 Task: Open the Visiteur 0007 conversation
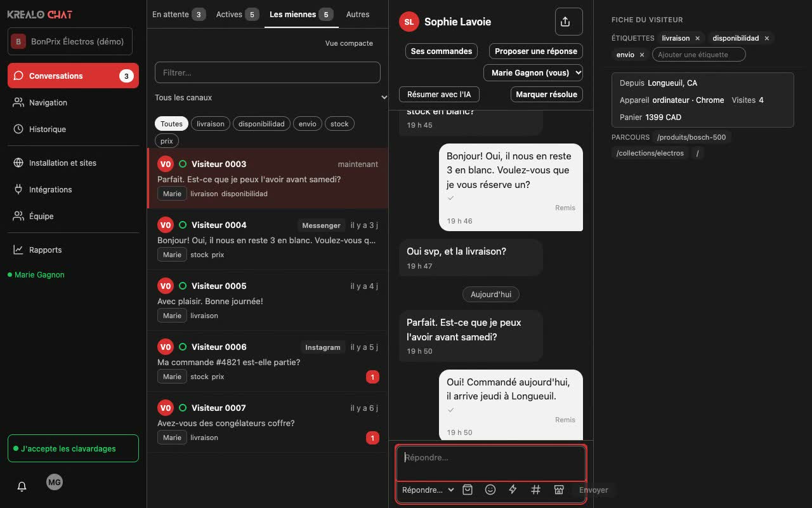point(268,422)
